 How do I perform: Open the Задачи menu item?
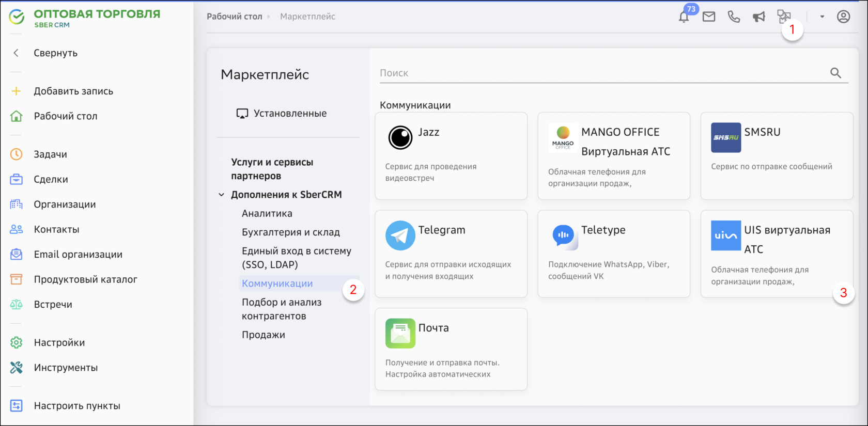click(50, 154)
